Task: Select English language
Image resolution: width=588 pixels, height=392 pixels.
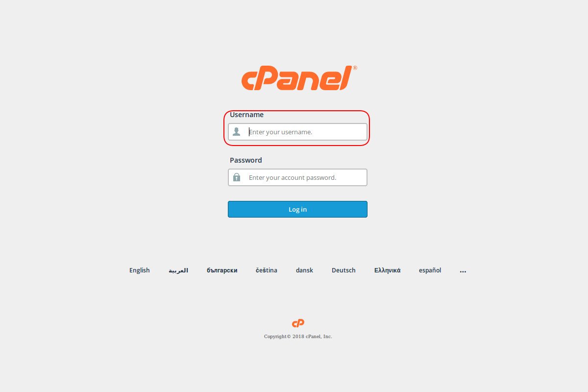Action: [140, 270]
